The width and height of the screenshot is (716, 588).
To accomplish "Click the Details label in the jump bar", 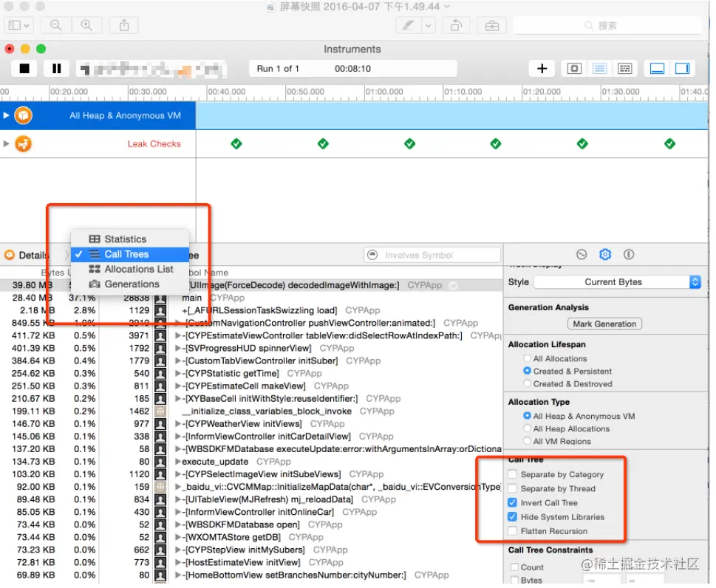I will pyautogui.click(x=33, y=255).
